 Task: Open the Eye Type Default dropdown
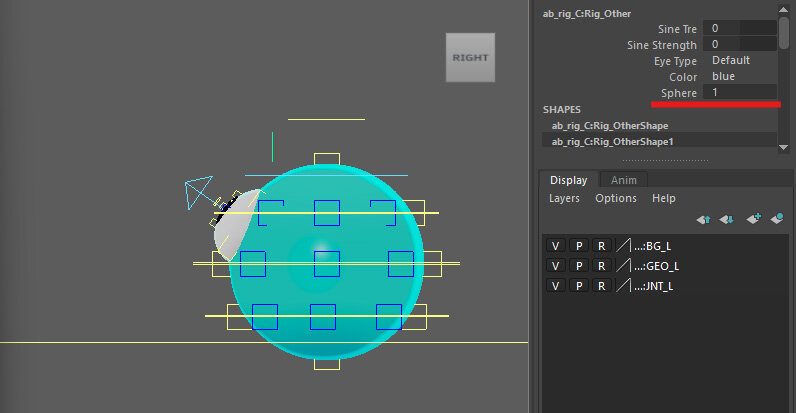(738, 60)
